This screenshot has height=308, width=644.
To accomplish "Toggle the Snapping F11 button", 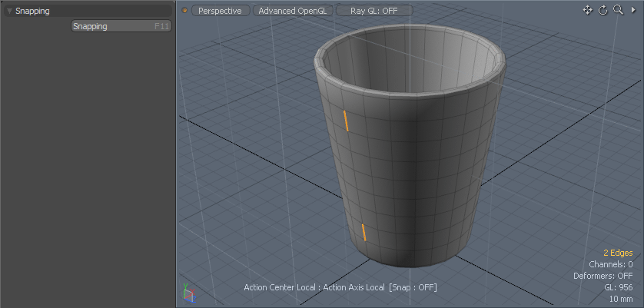I will coord(121,26).
